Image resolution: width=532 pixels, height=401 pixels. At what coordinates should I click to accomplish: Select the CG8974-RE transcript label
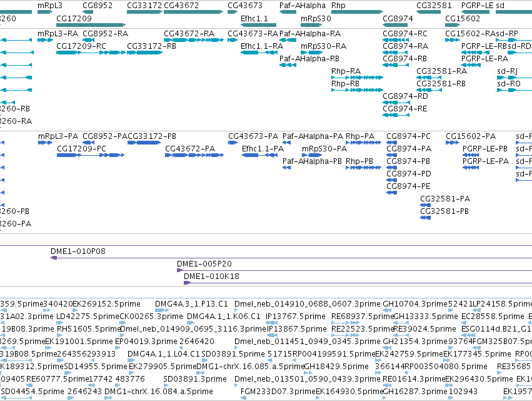click(405, 109)
